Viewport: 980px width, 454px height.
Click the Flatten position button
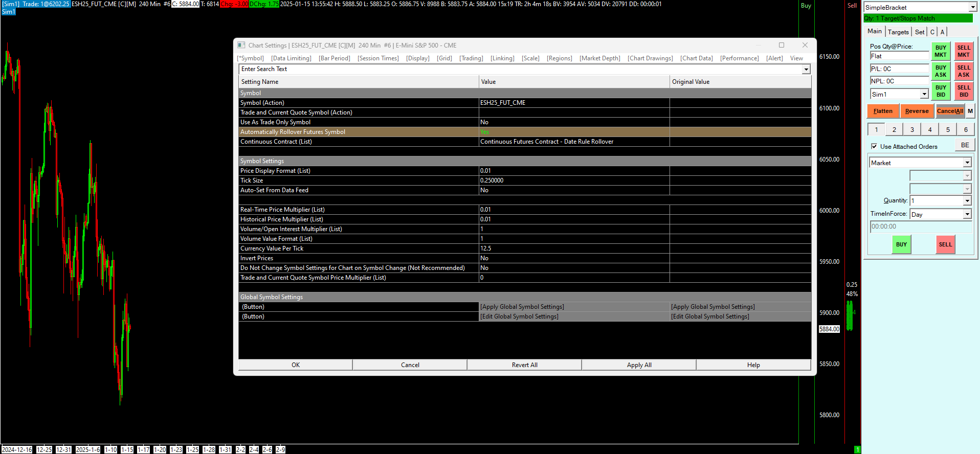(883, 111)
